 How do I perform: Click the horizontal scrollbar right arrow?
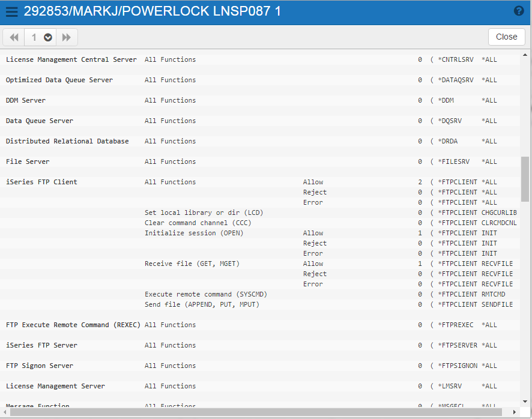[x=515, y=412]
